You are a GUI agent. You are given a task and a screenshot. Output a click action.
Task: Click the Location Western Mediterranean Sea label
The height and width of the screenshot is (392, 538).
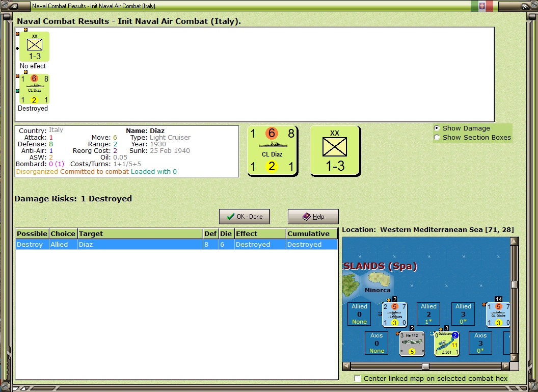[428, 229]
